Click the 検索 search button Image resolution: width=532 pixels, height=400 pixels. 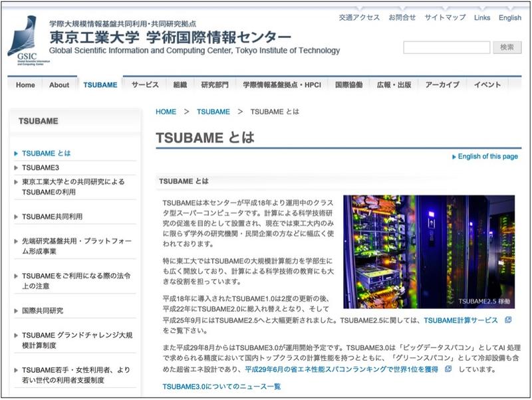click(x=507, y=47)
